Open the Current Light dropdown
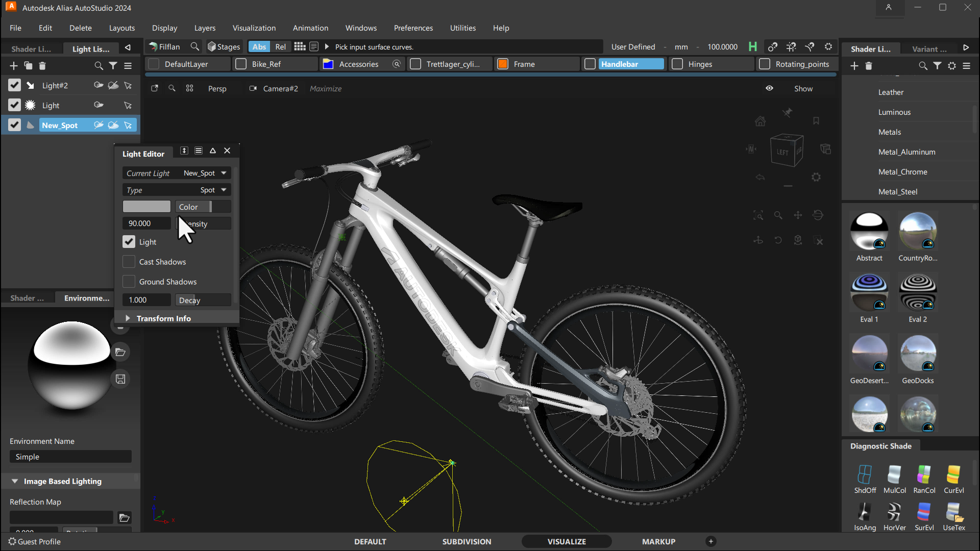980x551 pixels. point(223,173)
